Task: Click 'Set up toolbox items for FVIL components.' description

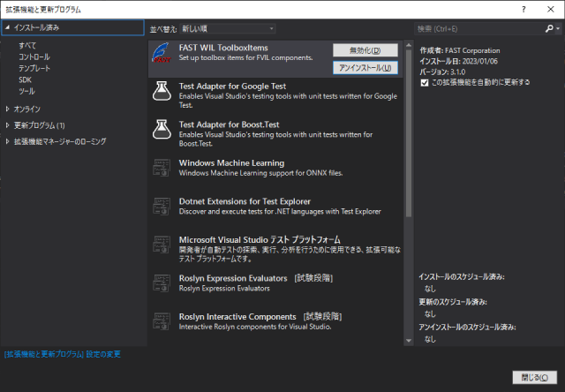Action: pyautogui.click(x=245, y=57)
